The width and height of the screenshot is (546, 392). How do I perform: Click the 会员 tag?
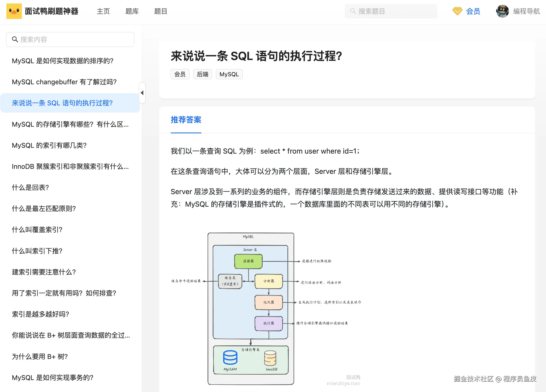click(x=180, y=74)
